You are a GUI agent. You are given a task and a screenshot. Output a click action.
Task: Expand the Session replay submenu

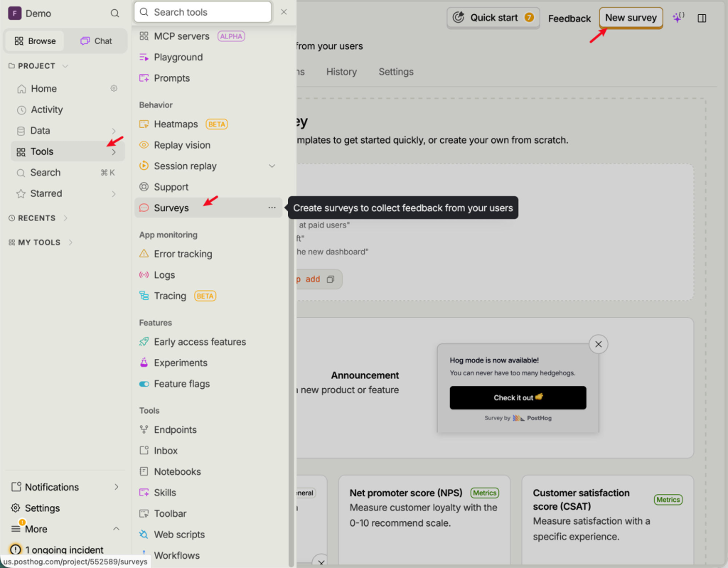pos(272,166)
